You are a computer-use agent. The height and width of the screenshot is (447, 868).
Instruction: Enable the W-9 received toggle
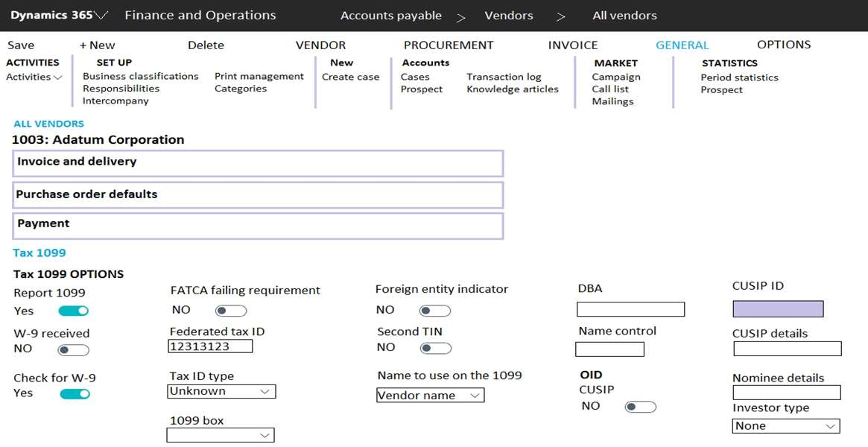click(74, 349)
